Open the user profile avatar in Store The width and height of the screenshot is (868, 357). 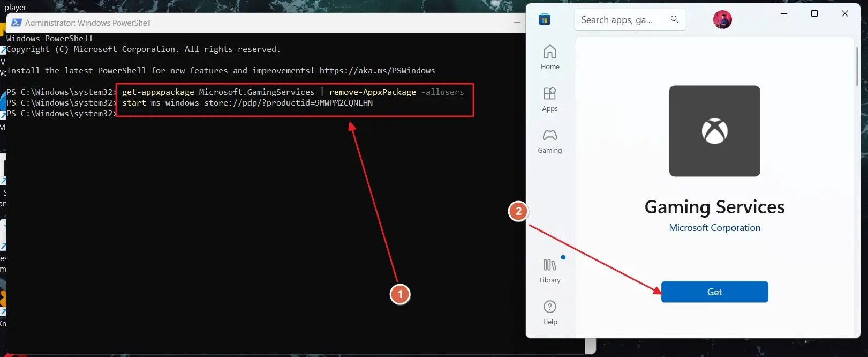tap(722, 20)
